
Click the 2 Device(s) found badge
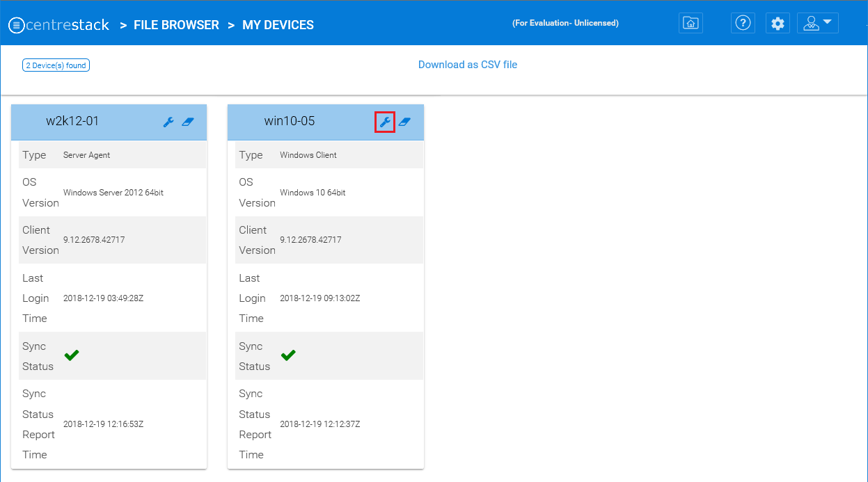coord(56,65)
